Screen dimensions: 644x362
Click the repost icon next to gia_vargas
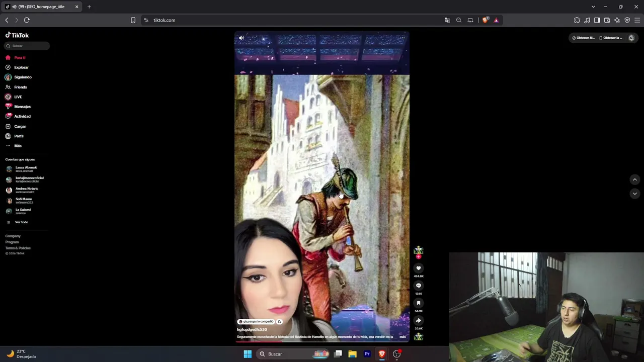pos(279,322)
